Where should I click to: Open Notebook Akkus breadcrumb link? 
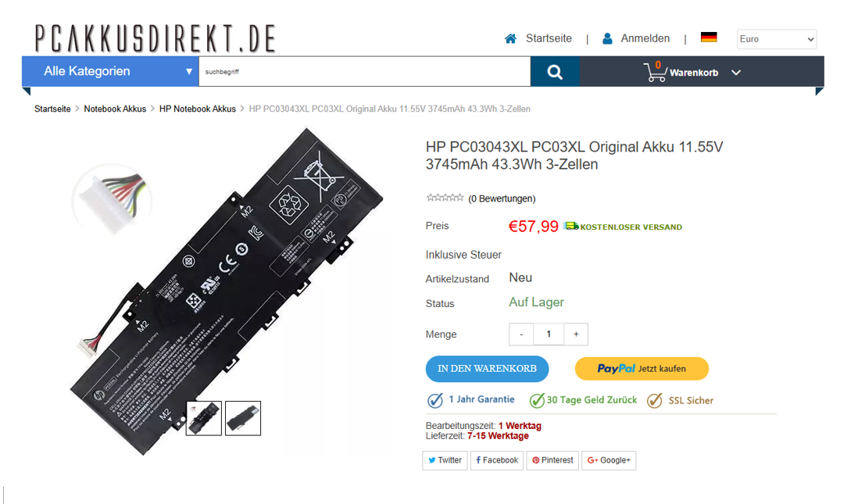(115, 109)
